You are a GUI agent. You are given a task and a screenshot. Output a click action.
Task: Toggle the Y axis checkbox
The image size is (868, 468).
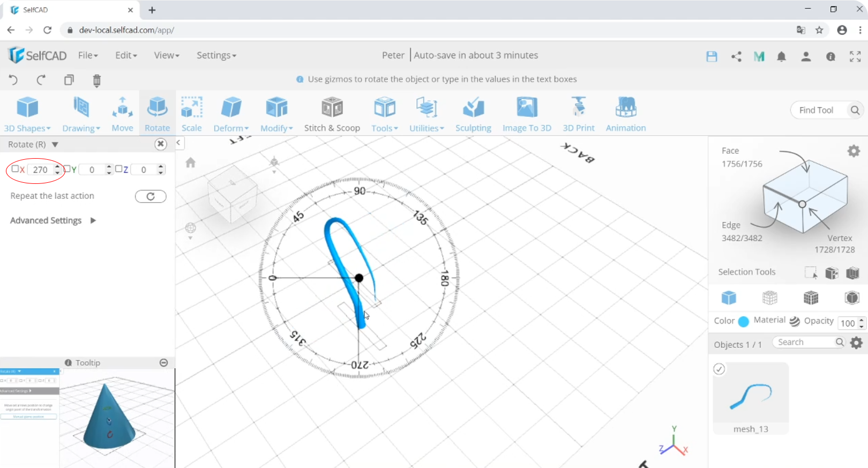point(67,169)
